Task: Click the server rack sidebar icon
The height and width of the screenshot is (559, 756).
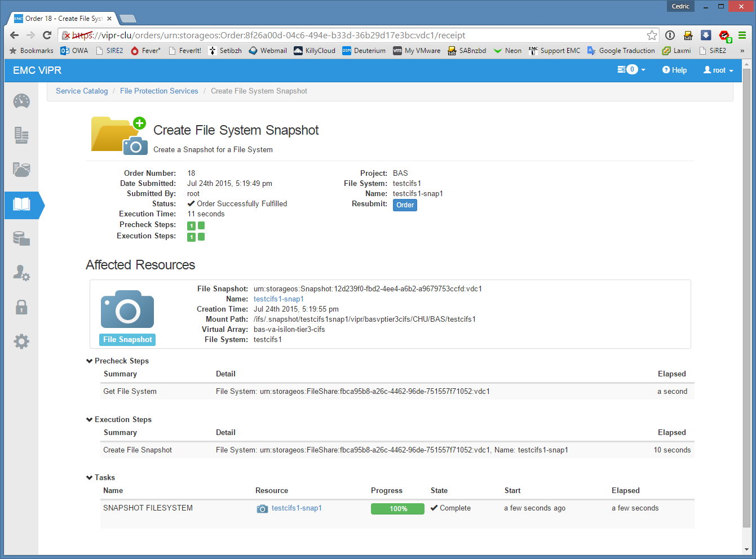Action: (21, 135)
